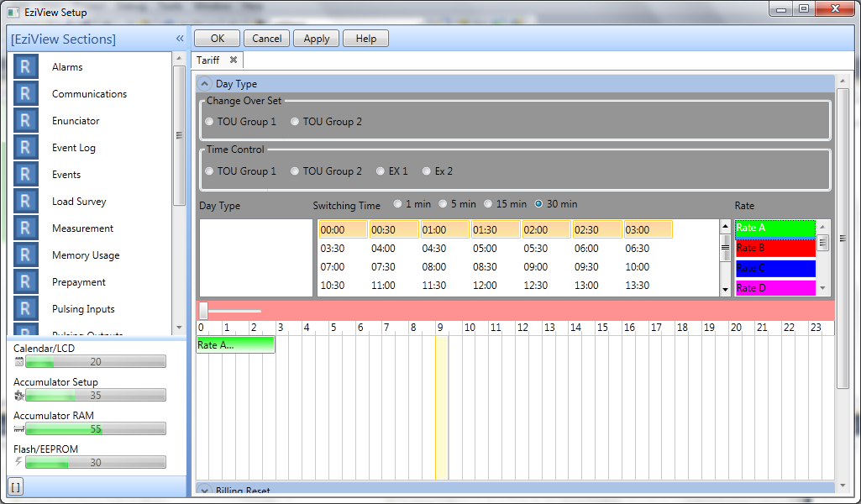Choose 5 min switching time

444,203
